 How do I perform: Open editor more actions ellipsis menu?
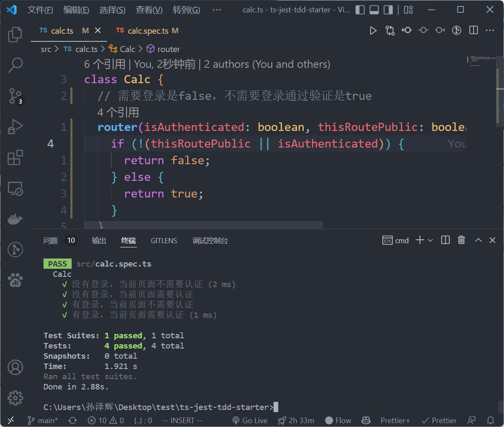point(490,30)
